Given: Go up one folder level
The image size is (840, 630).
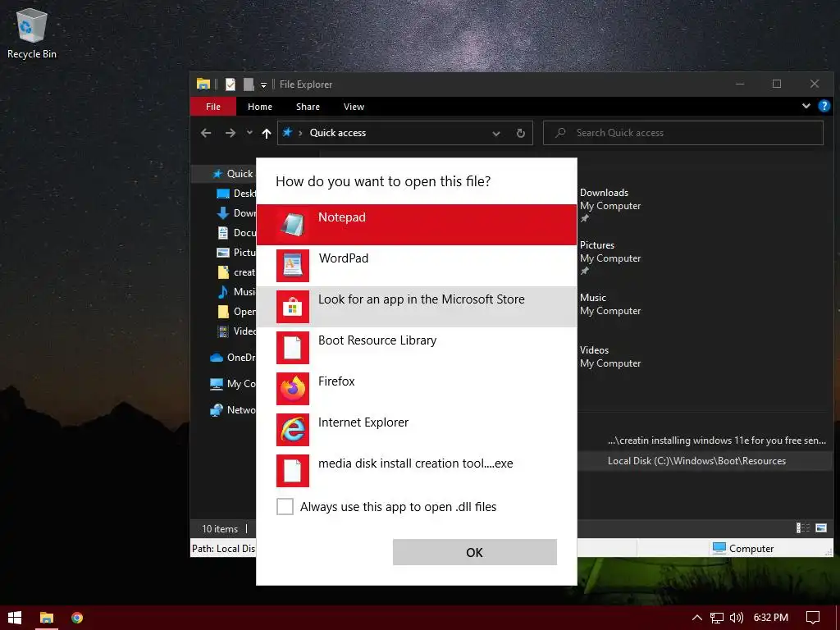Looking at the screenshot, I should [x=267, y=133].
